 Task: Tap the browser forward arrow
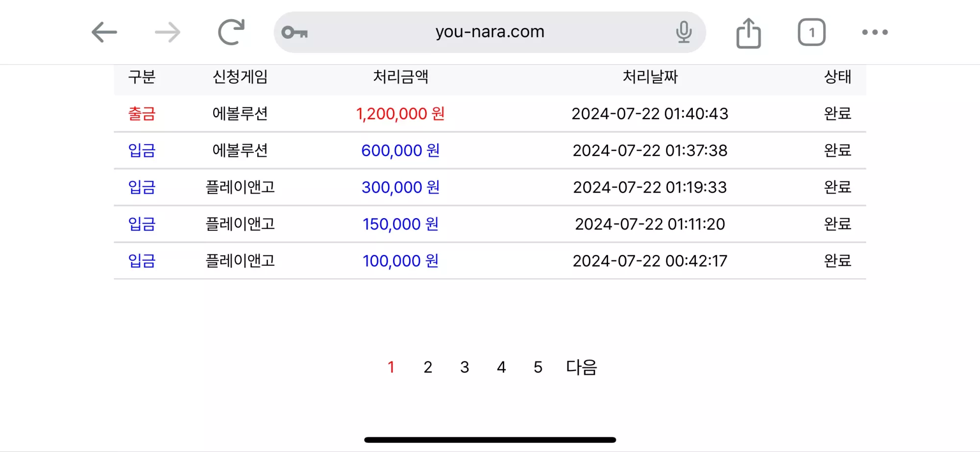coord(168,32)
